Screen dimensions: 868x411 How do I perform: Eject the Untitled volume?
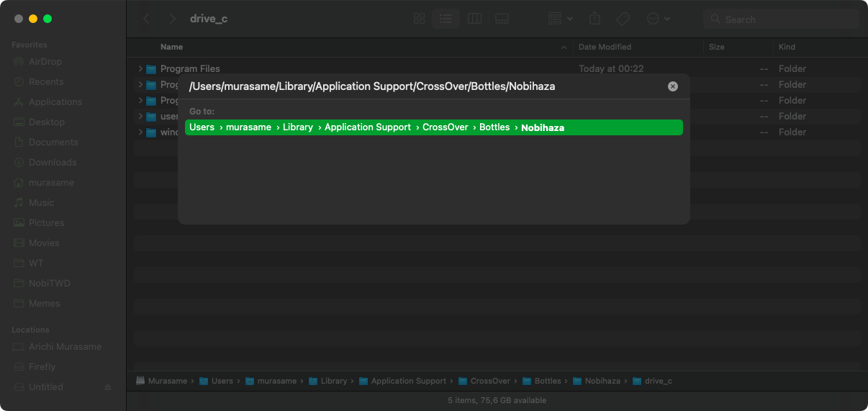107,387
